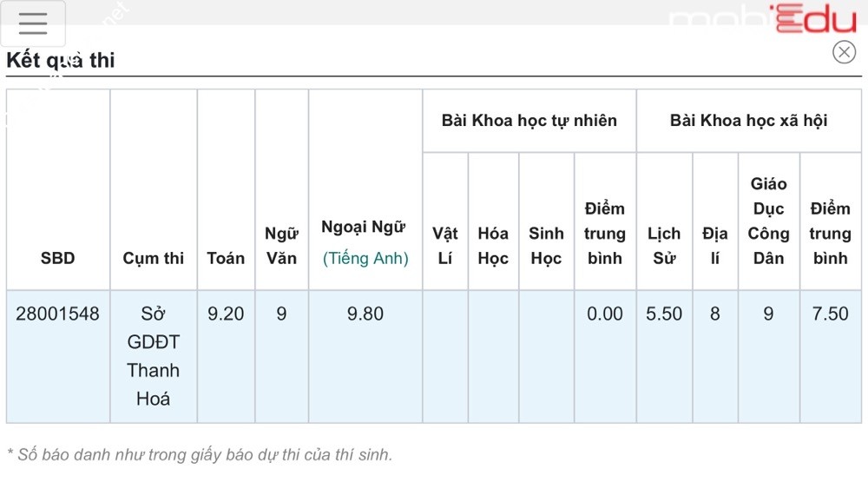Click the Ngoại Ngữ score 9.80
The image size is (868, 489).
point(365,314)
